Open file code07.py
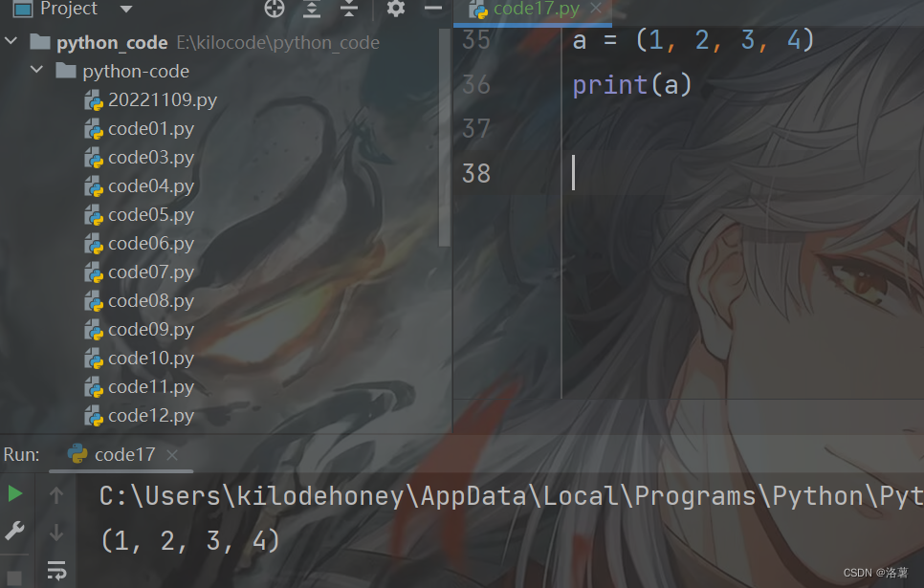 pyautogui.click(x=151, y=272)
